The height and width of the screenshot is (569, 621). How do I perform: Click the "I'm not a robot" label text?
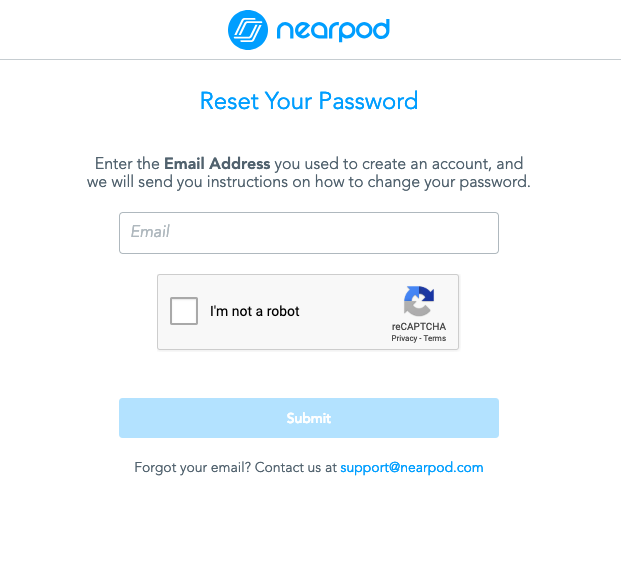coord(255,311)
